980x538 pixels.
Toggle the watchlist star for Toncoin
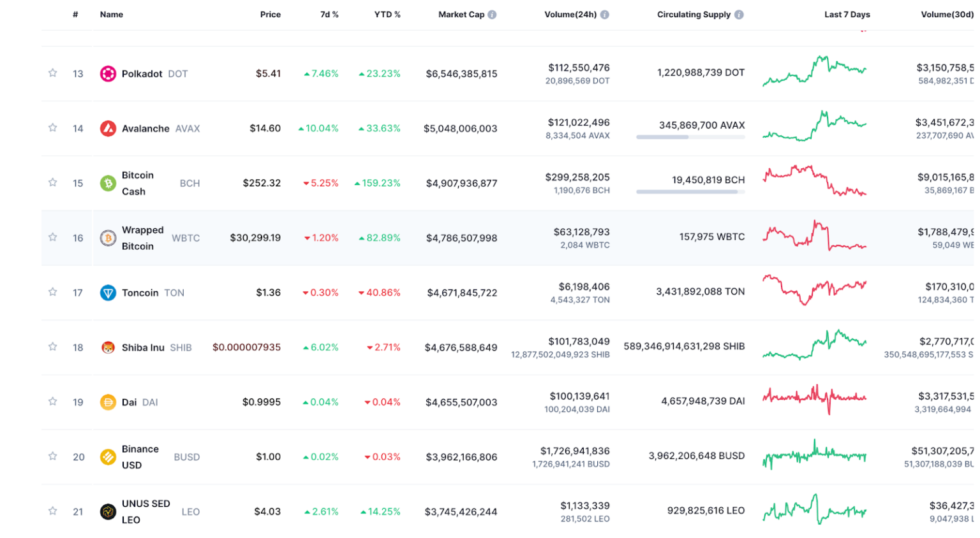pos(52,293)
